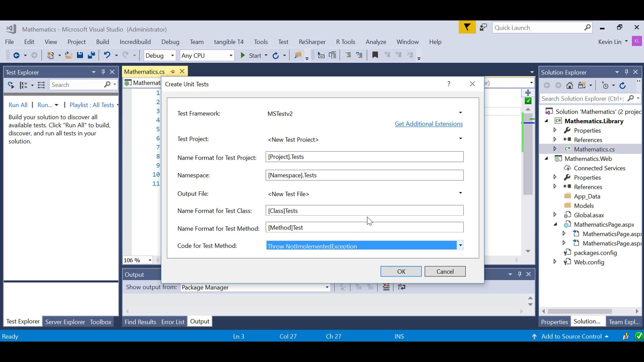Refresh Solution Explorer with the refresh icon
The width and height of the screenshot is (644, 362).
pos(623,85)
